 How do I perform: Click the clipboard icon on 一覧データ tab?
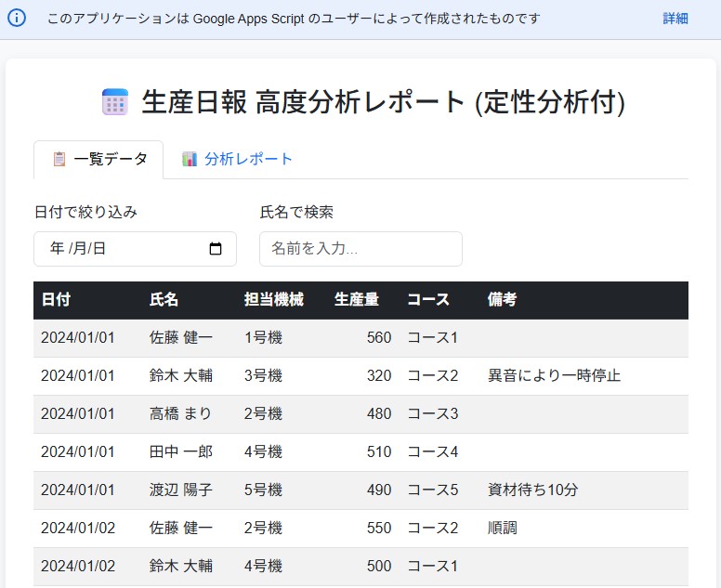59,159
